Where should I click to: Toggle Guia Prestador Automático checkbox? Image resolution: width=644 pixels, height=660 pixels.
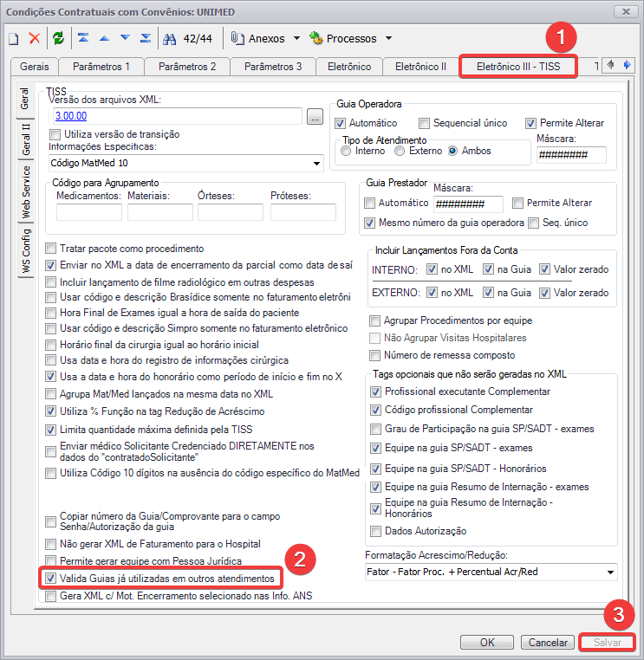point(369,204)
